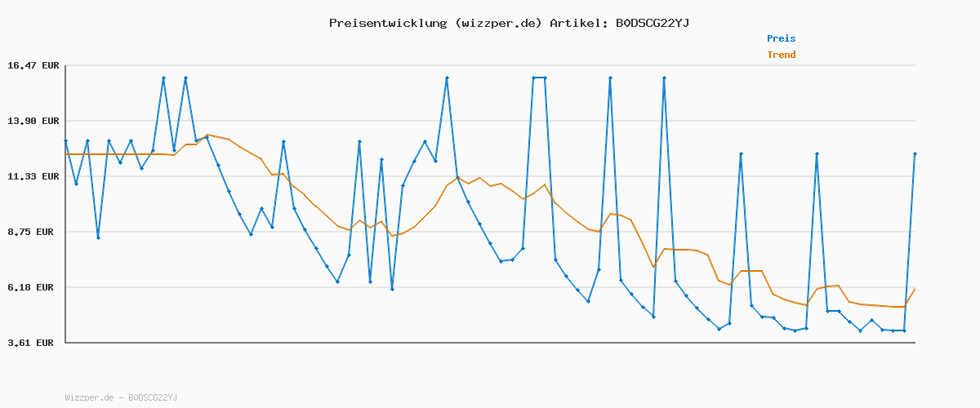980x408 pixels.
Task: Select the 8.75 EUR axis label
Action: coord(33,232)
